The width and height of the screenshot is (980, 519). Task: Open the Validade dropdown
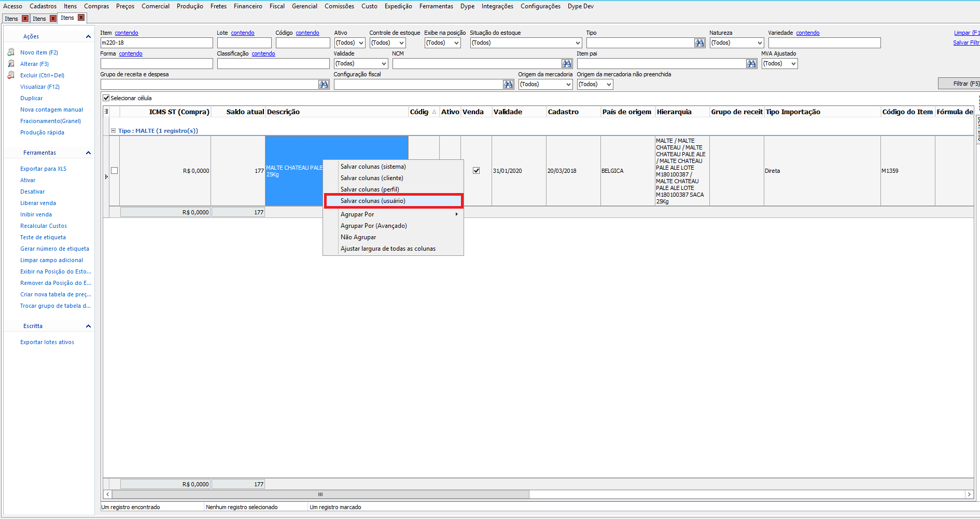pyautogui.click(x=361, y=64)
